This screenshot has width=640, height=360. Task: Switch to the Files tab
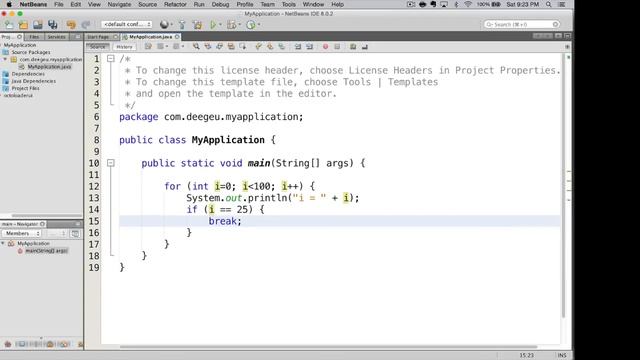point(34,37)
